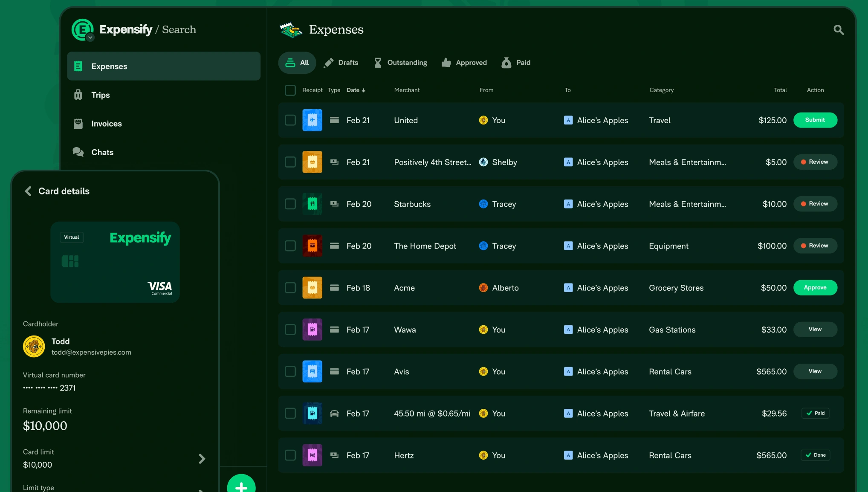Screen dimensions: 868x492
Task: Open Expenses in the sidebar
Action: (x=164, y=66)
